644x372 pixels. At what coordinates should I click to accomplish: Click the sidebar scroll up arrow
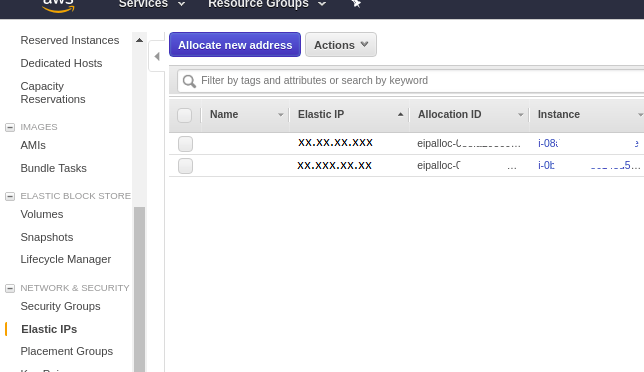[x=139, y=40]
